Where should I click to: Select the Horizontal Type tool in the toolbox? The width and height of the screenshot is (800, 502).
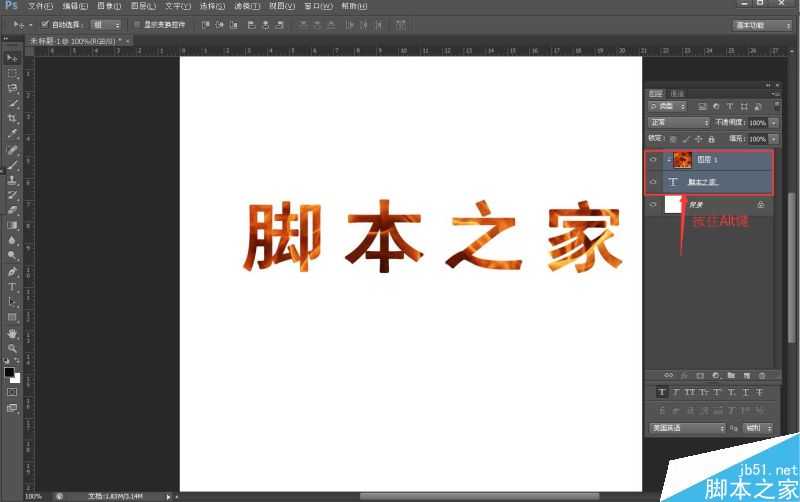pos(13,286)
